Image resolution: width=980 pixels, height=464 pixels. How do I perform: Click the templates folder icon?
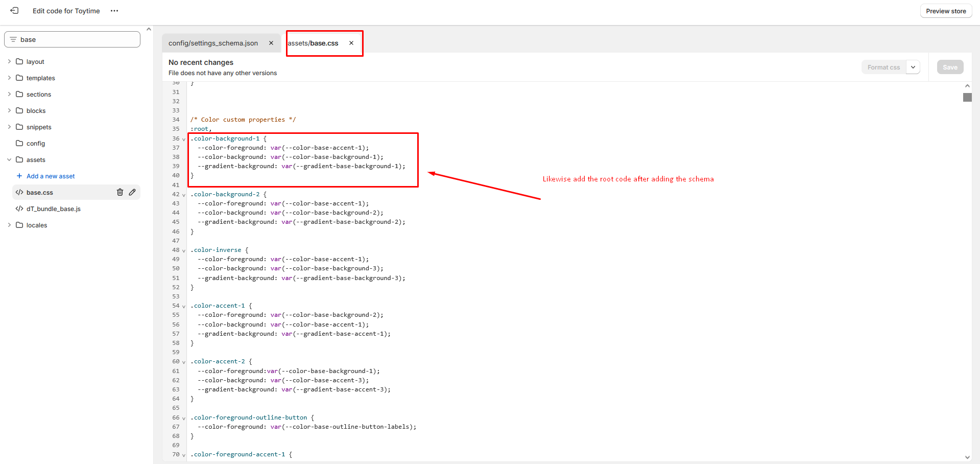[19, 78]
